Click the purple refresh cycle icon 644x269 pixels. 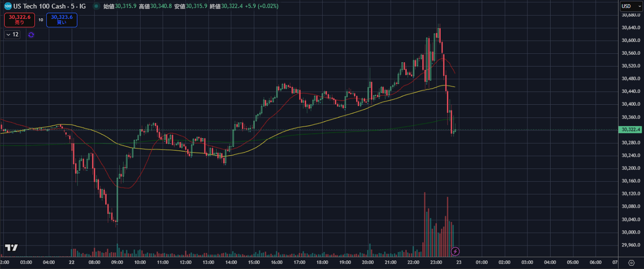tap(31, 34)
